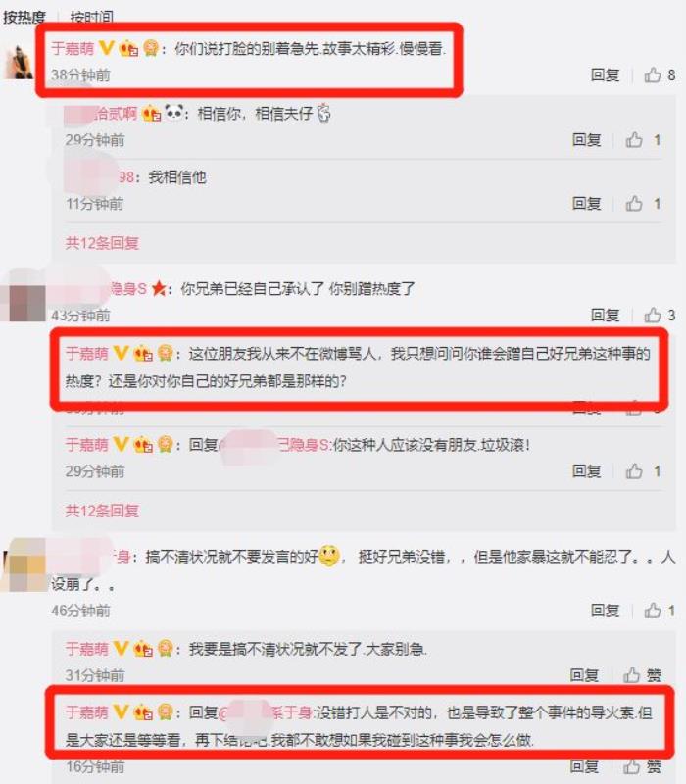Screen dimensions: 686x784
Task: Click 赞 on the reply posted 31 minutes ago
Action: [642, 675]
